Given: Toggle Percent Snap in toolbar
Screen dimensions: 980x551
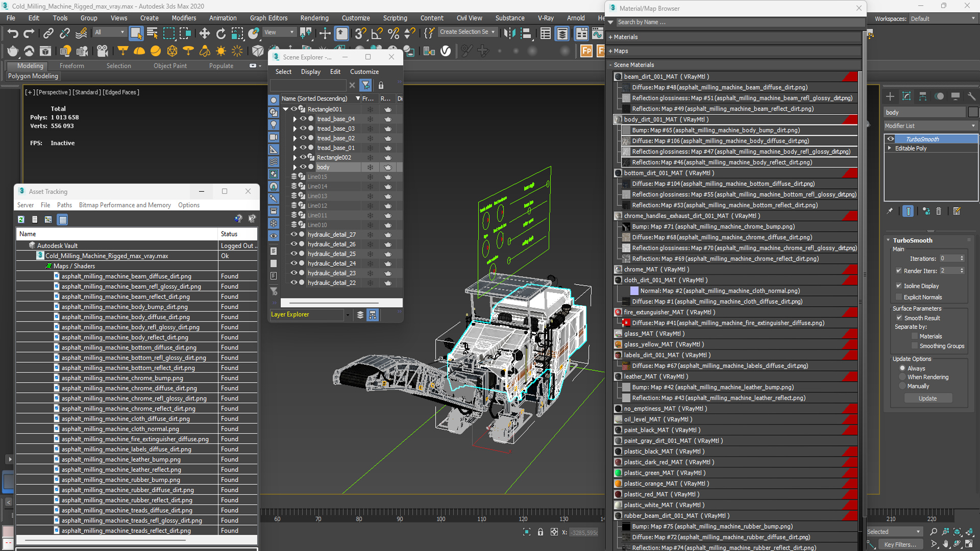Looking at the screenshot, I should click(x=393, y=34).
